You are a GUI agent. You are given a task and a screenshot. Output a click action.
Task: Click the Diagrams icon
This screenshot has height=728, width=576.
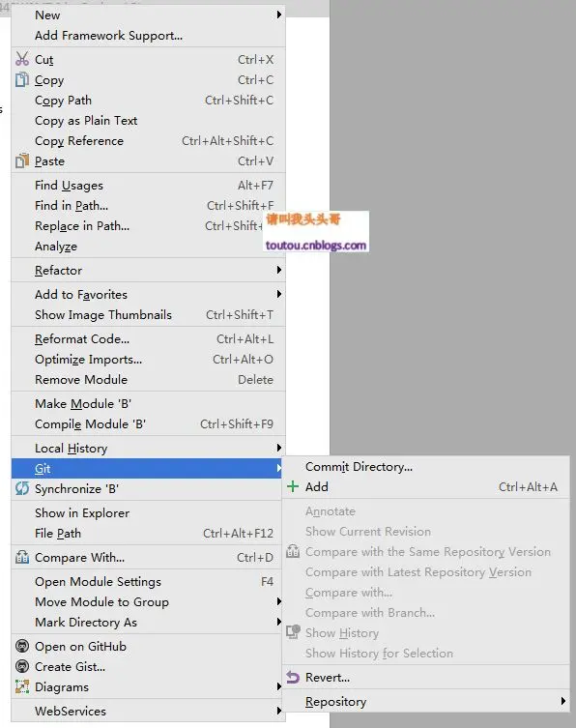(x=22, y=686)
